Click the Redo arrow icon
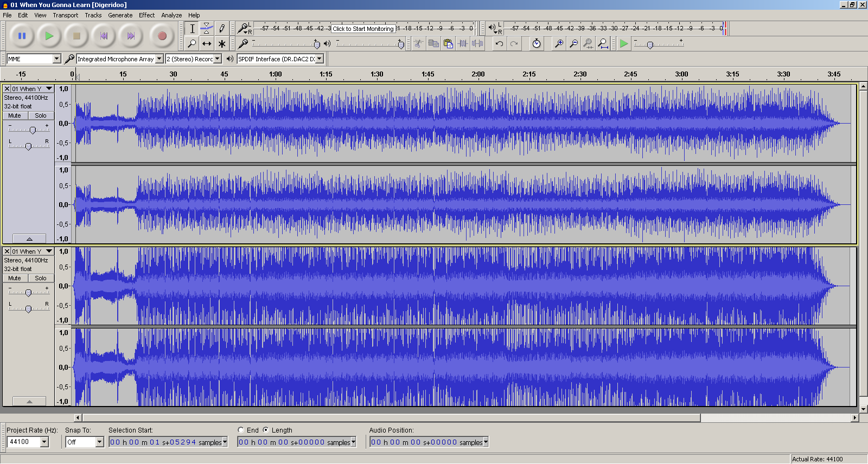The height and width of the screenshot is (464, 868). click(x=514, y=43)
